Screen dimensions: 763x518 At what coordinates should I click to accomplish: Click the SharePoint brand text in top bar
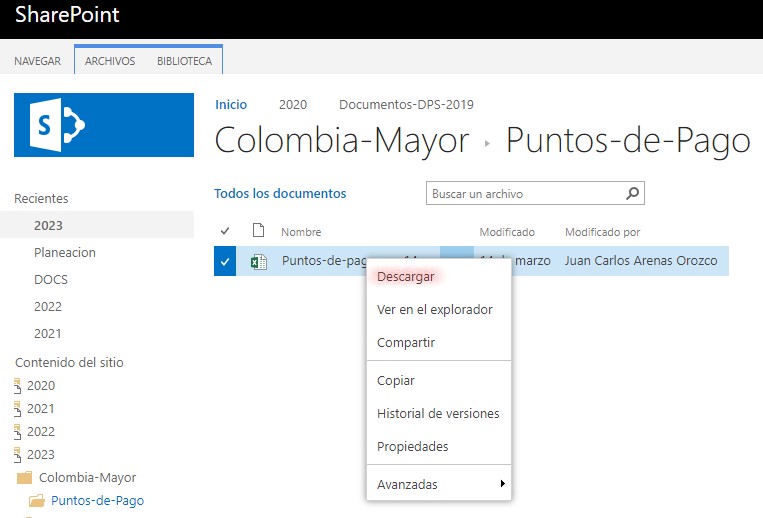67,14
